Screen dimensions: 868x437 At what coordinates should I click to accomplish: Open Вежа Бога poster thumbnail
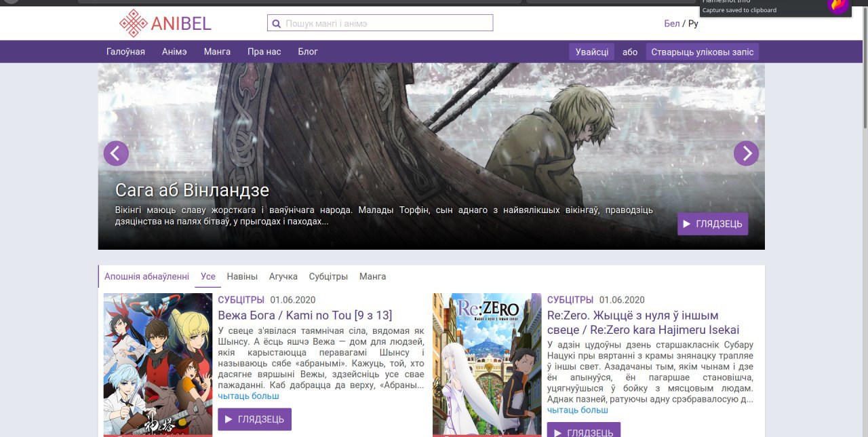[158, 365]
